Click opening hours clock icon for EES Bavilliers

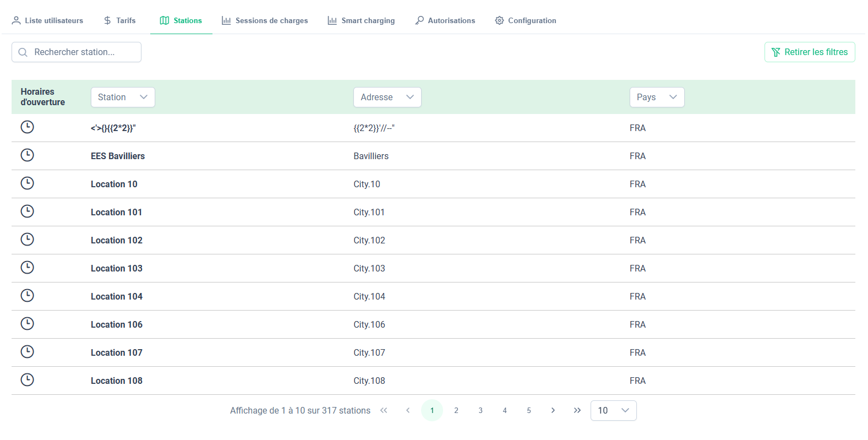[27, 155]
